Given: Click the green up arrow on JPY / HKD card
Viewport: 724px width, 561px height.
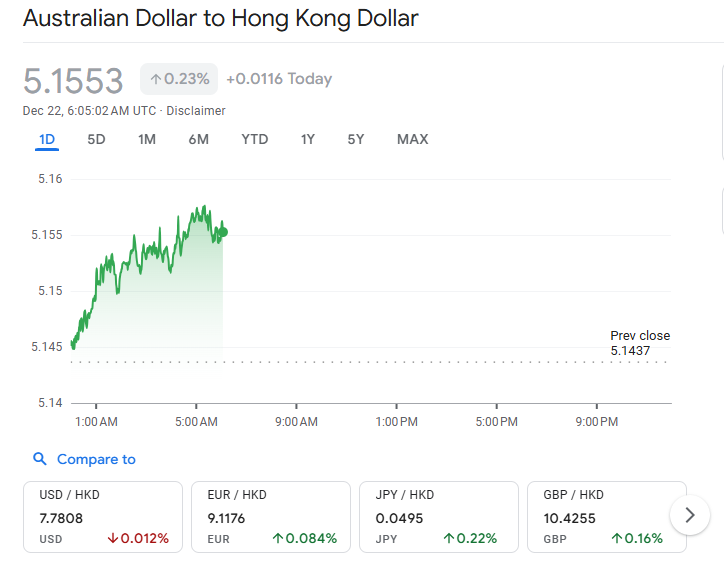Looking at the screenshot, I should [x=449, y=539].
